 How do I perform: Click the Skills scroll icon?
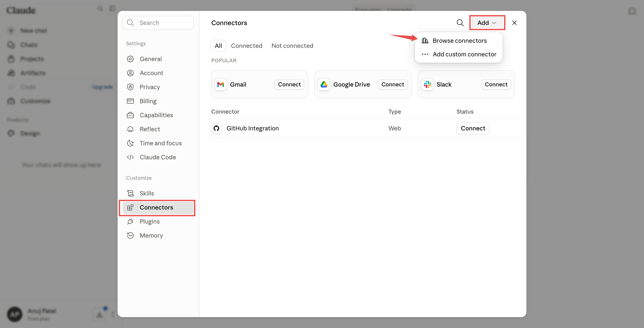pyautogui.click(x=130, y=193)
